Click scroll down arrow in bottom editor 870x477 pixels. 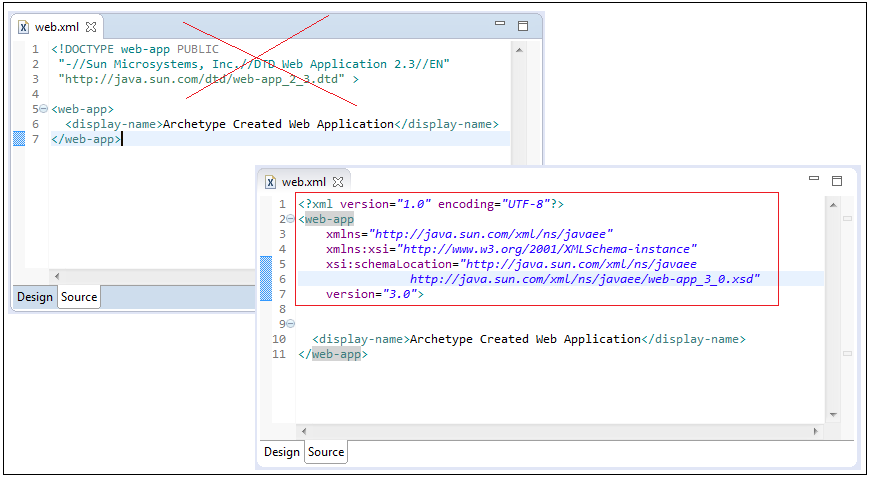833,415
